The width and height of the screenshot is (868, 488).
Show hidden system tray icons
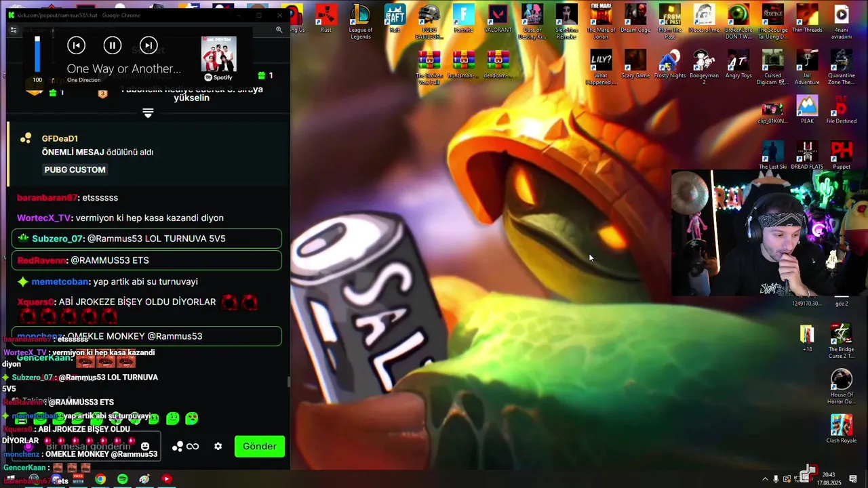(x=766, y=479)
